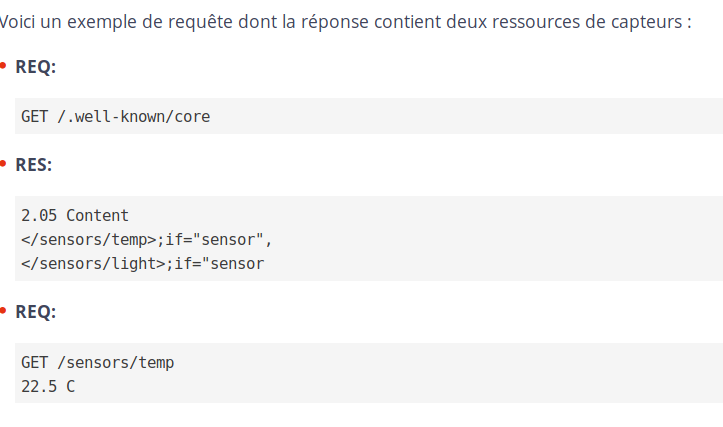Click the first REQ: heading
723x427 pixels.
coord(36,67)
